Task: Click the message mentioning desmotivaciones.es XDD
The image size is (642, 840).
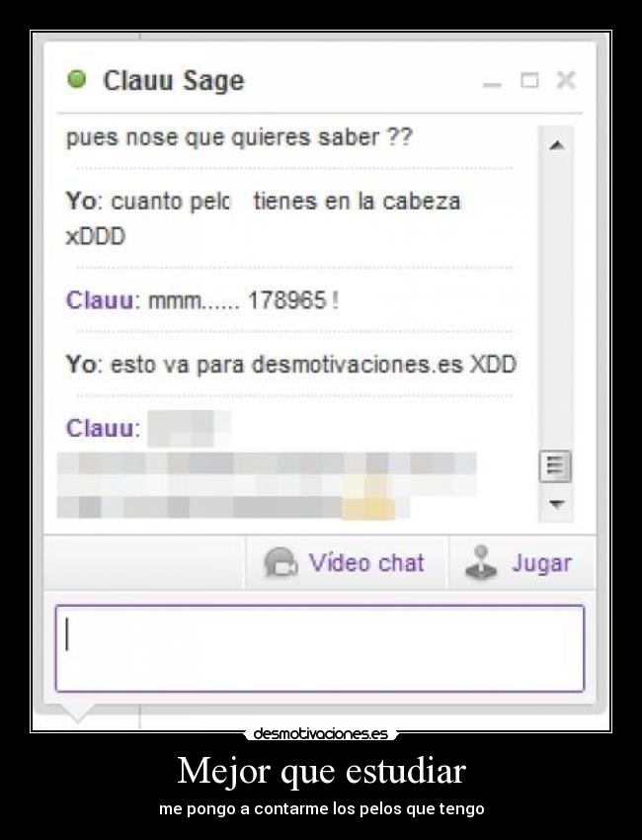Action: (x=290, y=365)
